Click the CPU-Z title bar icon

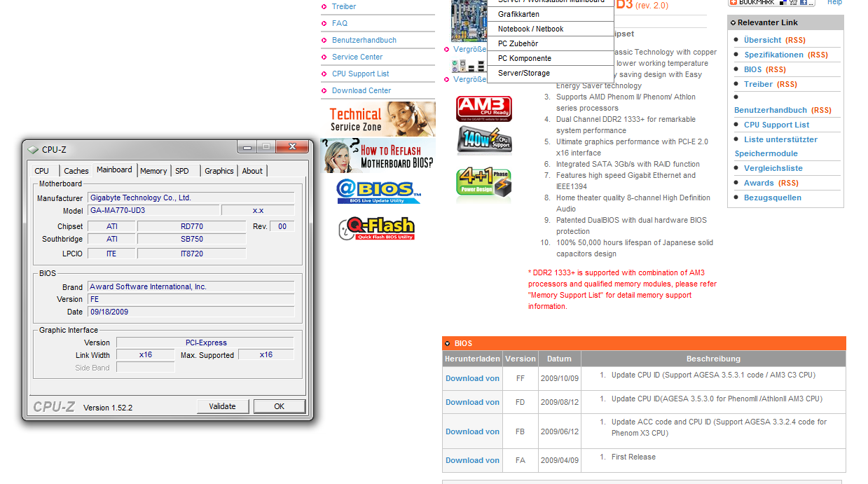click(33, 149)
